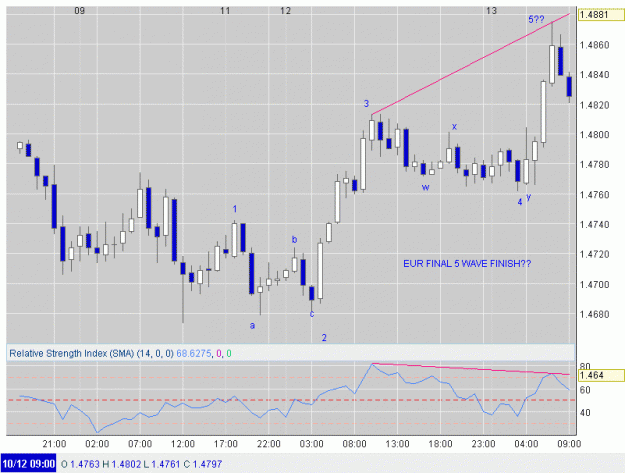Screen dimensions: 625x473
Task: Click the 1.464 RSI value box
Action: coord(601,375)
